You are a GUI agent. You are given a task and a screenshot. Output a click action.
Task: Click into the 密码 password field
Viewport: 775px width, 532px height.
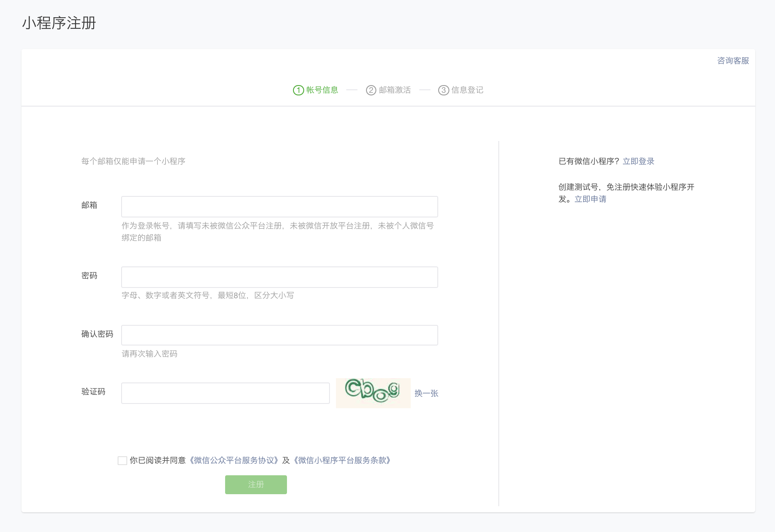tap(279, 277)
